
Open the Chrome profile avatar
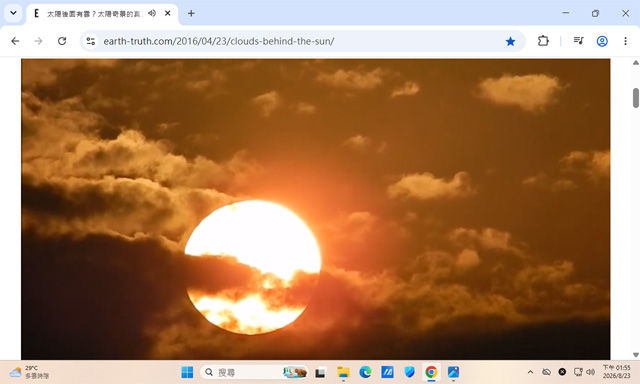tap(602, 41)
